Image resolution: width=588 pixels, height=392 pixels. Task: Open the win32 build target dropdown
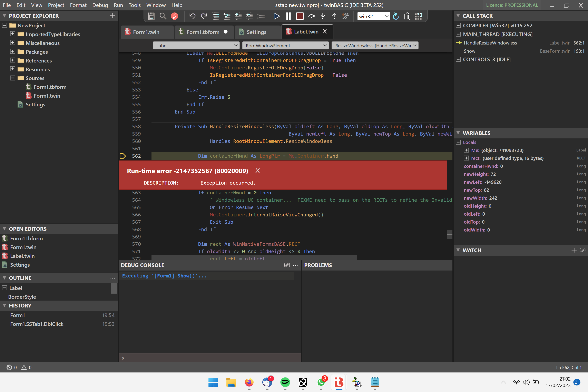pyautogui.click(x=386, y=16)
